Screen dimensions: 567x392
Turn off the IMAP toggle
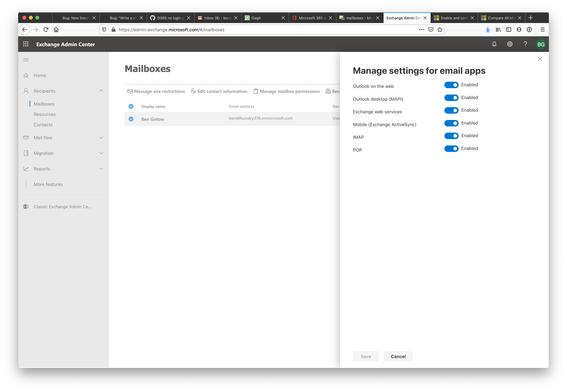(x=452, y=136)
